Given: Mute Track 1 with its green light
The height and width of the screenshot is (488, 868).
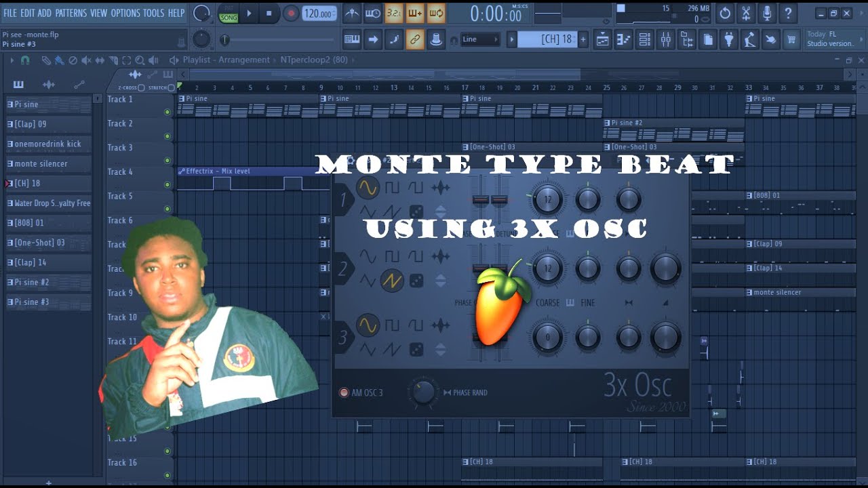Looking at the screenshot, I should tap(167, 112).
